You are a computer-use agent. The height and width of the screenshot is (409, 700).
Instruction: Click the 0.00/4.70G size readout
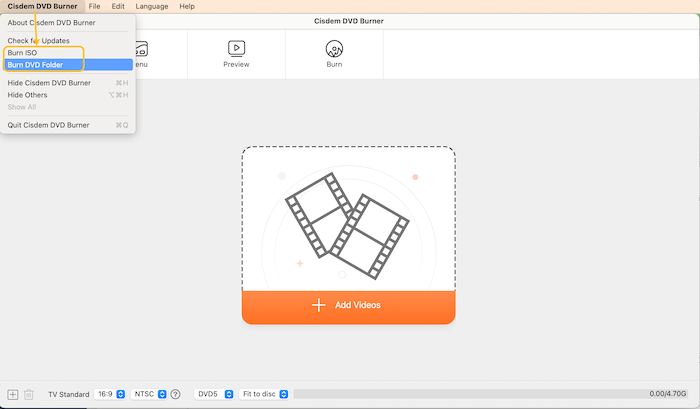tap(667, 394)
